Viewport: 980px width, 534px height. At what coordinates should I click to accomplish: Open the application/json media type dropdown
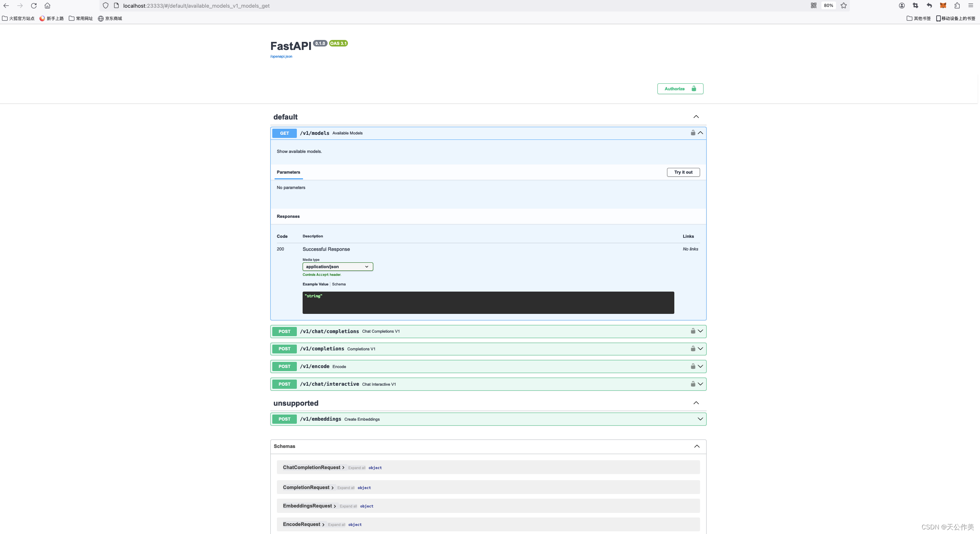pos(338,267)
